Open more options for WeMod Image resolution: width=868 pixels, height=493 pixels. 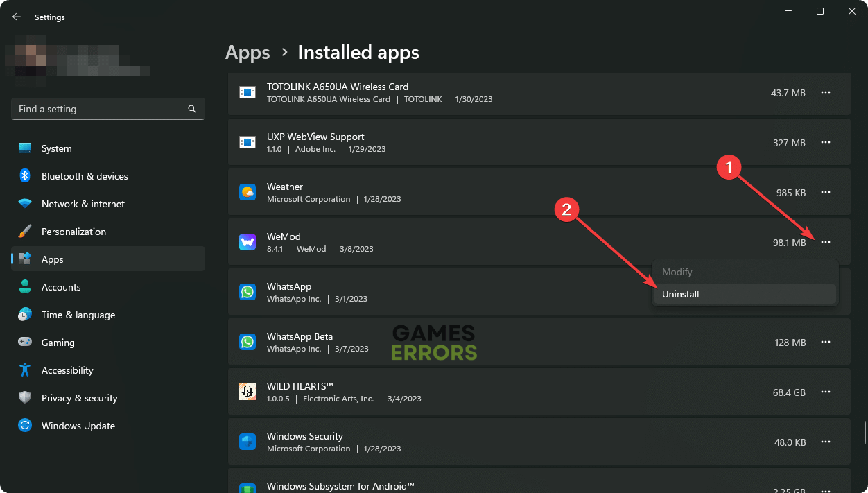[x=825, y=242]
